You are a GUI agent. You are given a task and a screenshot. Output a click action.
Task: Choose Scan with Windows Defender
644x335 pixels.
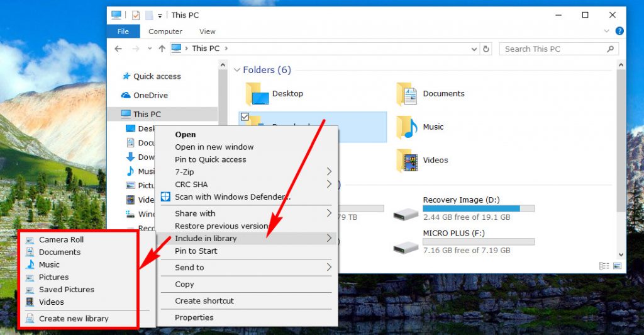233,197
